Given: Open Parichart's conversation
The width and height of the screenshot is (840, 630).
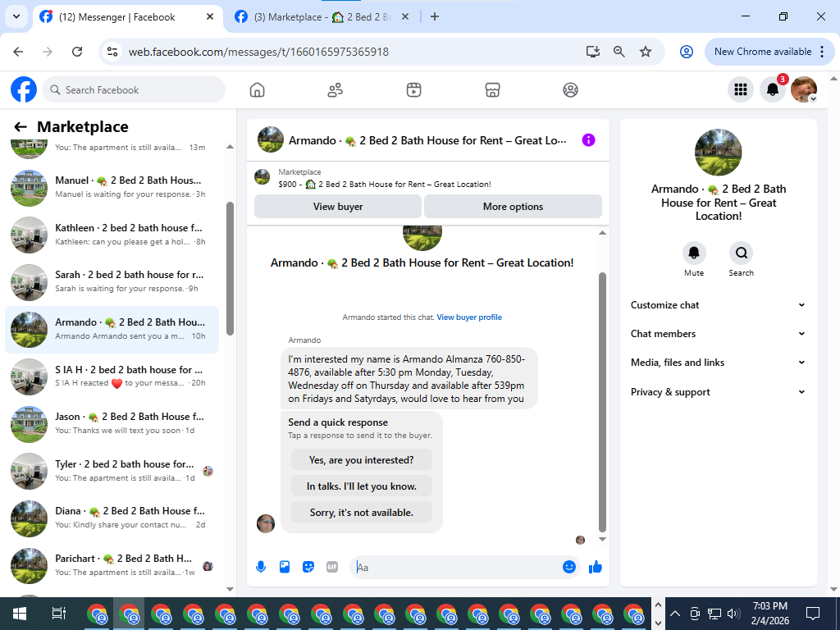Looking at the screenshot, I should [x=112, y=565].
